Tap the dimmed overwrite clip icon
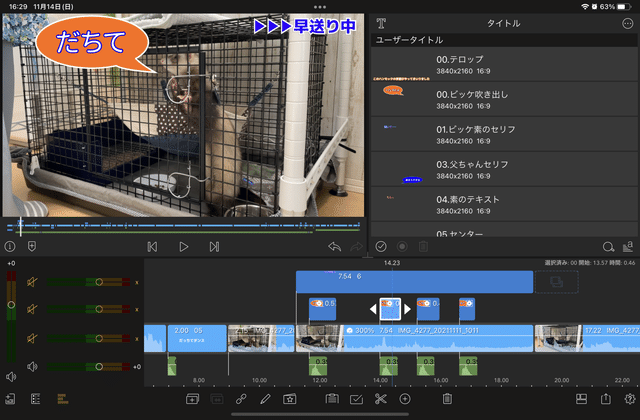Image resolution: width=640 pixels, height=420 pixels. (216, 399)
